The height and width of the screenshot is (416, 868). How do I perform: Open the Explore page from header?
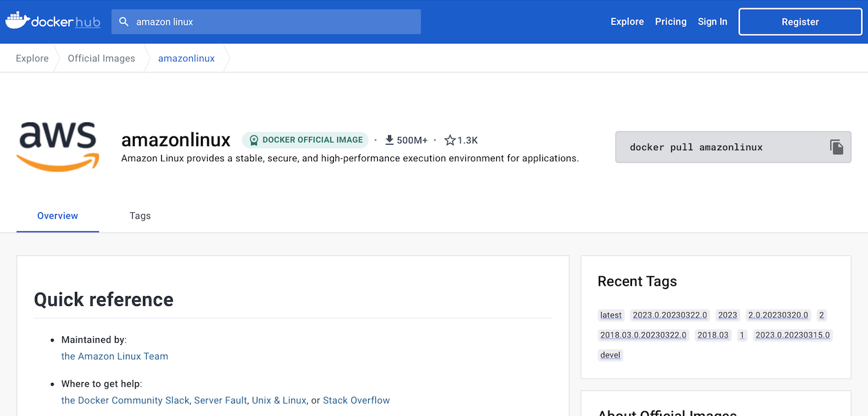click(x=627, y=22)
